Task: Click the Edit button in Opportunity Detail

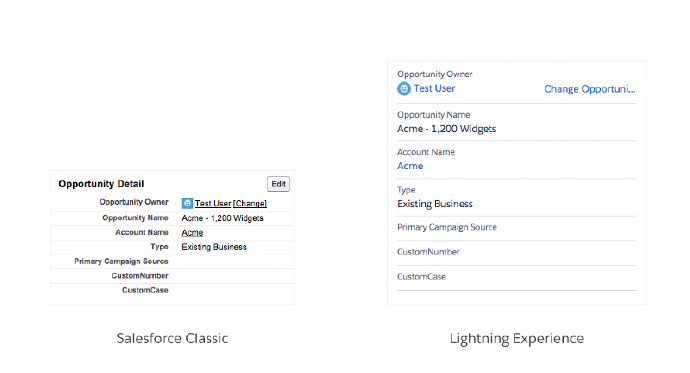Action: coord(278,184)
